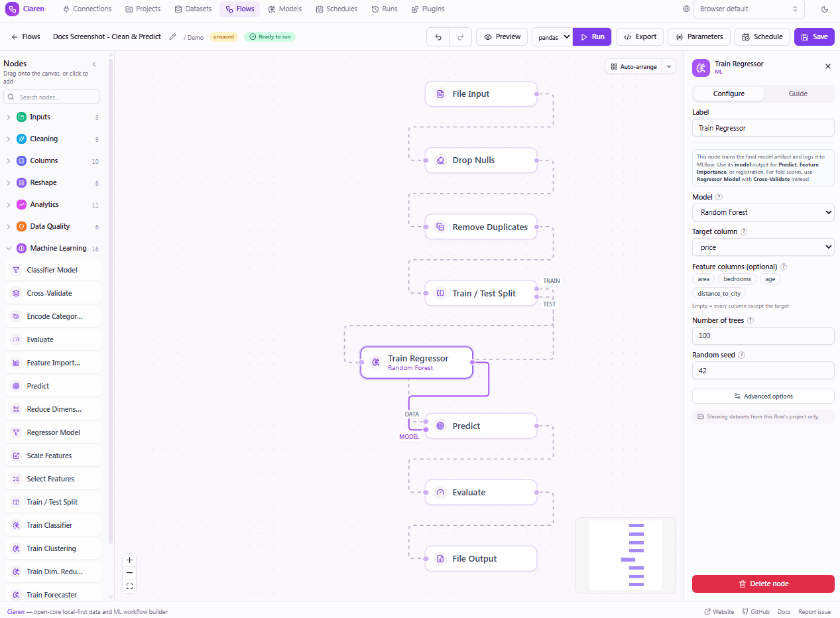Click Random seed help icon
Image resolution: width=840 pixels, height=618 pixels.
point(742,355)
